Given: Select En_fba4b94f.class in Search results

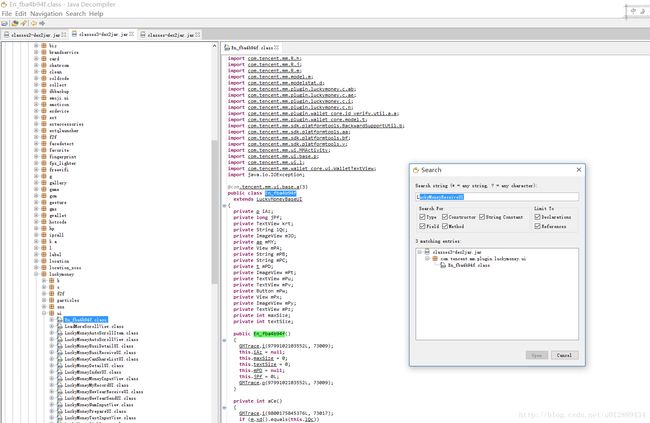Looking at the screenshot, I should 468,265.
